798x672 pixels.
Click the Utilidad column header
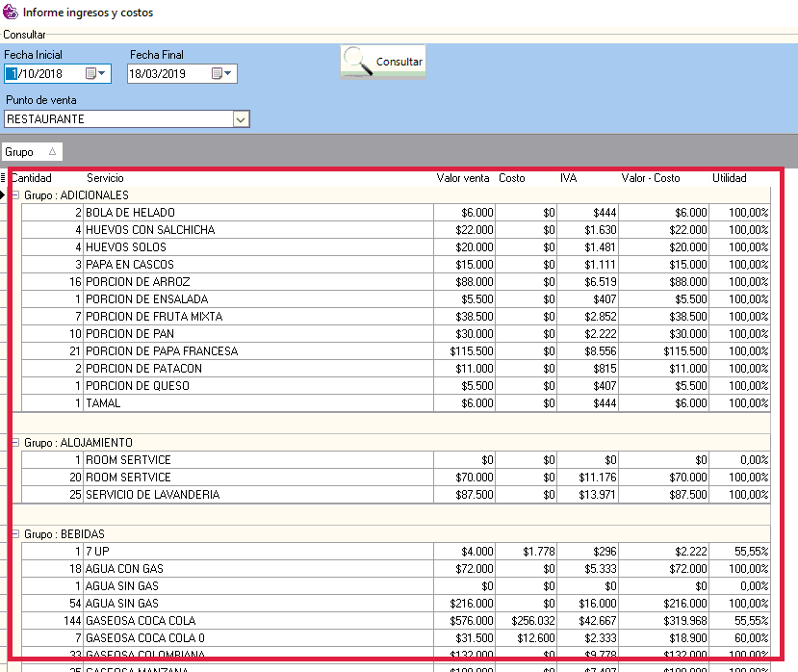coord(729,178)
